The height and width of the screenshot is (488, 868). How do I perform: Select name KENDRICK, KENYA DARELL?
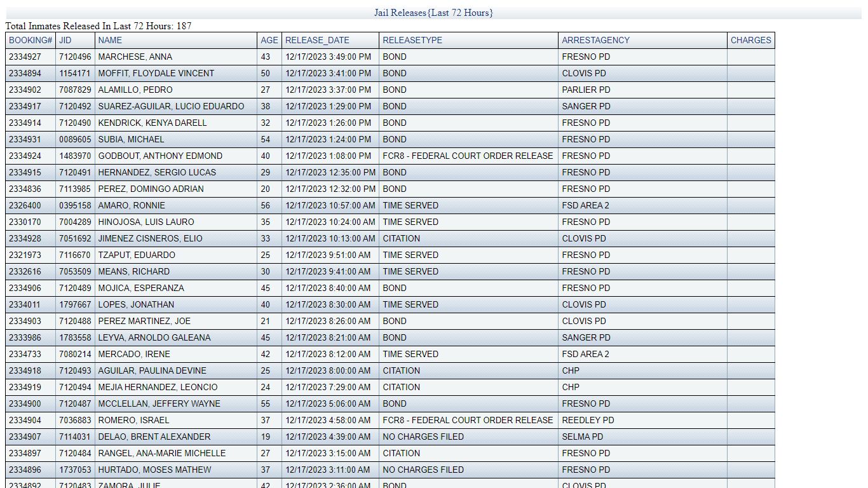pos(153,123)
